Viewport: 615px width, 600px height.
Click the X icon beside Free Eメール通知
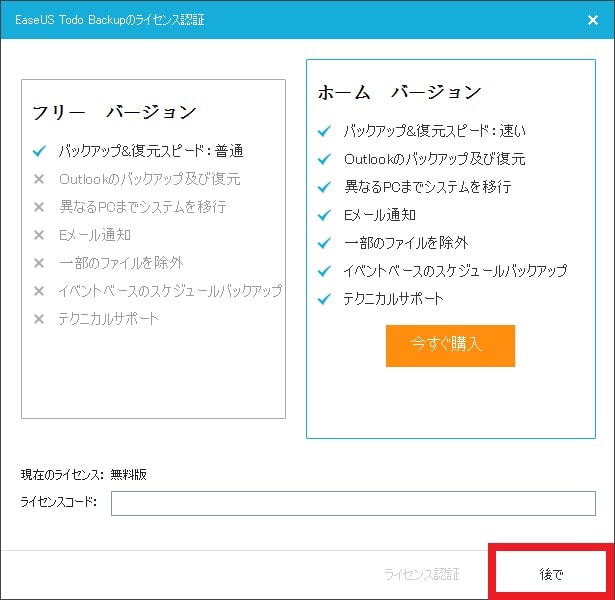coord(39,235)
